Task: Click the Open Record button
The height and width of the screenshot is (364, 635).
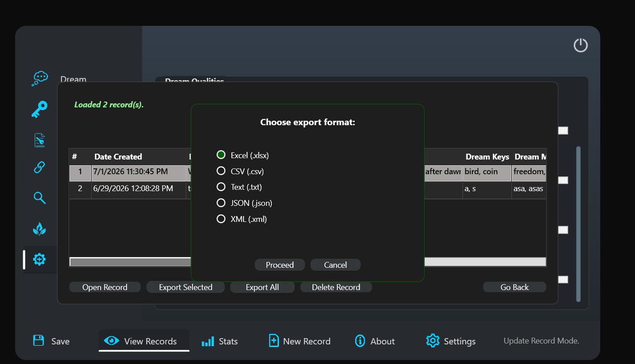Action: pos(105,287)
